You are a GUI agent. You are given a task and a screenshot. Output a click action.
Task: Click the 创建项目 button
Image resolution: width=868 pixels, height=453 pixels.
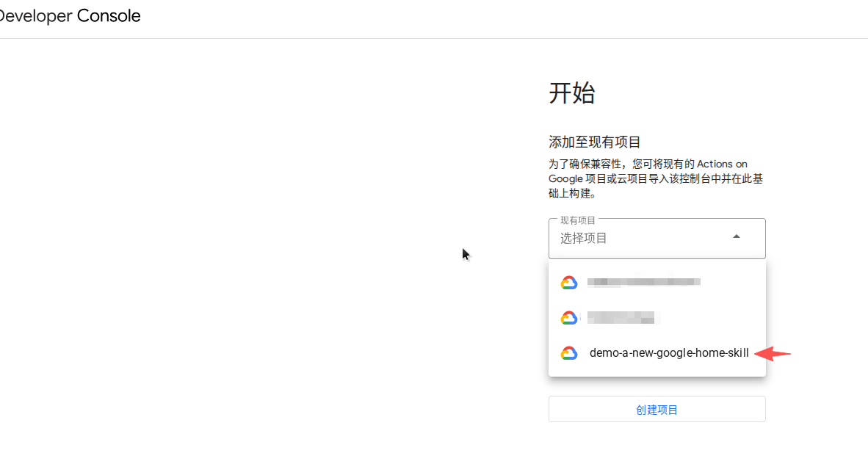tap(657, 409)
